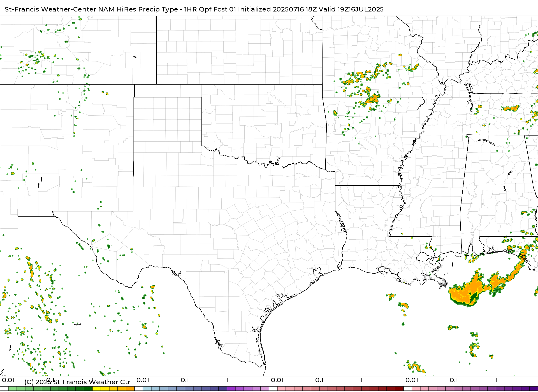Pick the darkest green swatch before yellow

tap(88, 389)
